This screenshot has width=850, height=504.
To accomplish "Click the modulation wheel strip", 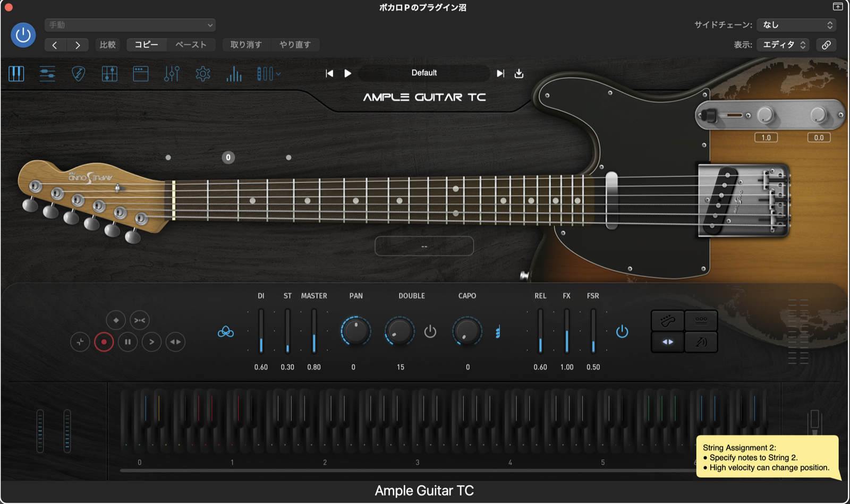I will coord(67,431).
